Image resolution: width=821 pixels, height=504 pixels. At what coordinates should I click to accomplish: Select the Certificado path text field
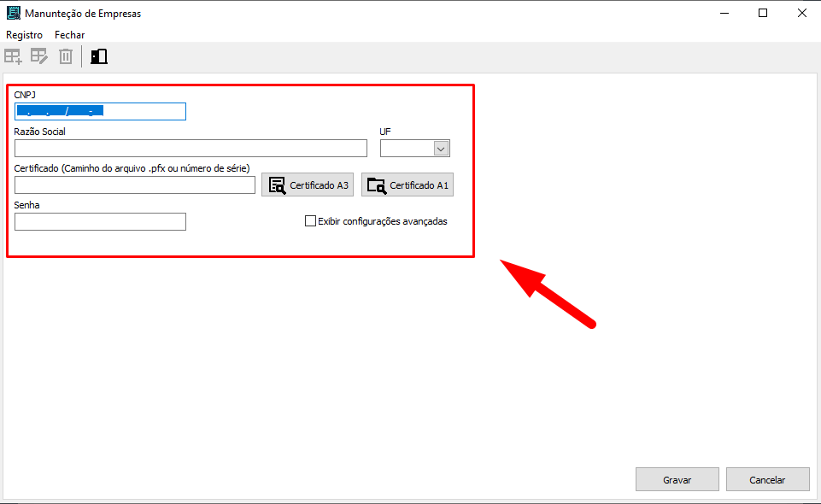tap(135, 185)
